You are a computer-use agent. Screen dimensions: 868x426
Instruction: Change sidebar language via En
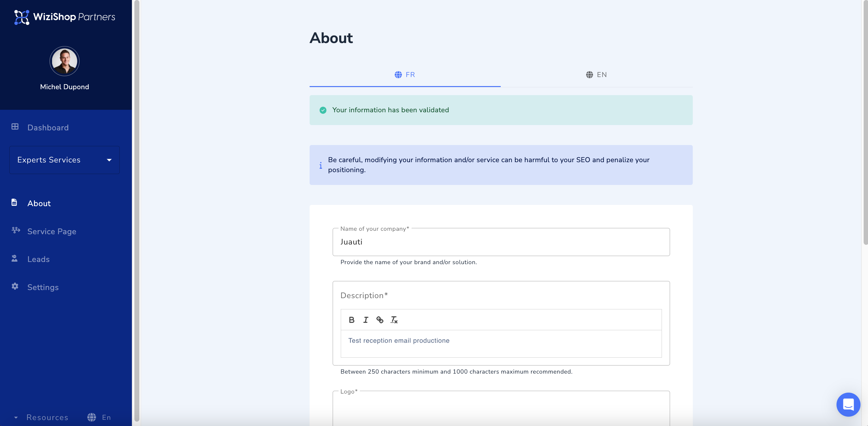pos(107,418)
